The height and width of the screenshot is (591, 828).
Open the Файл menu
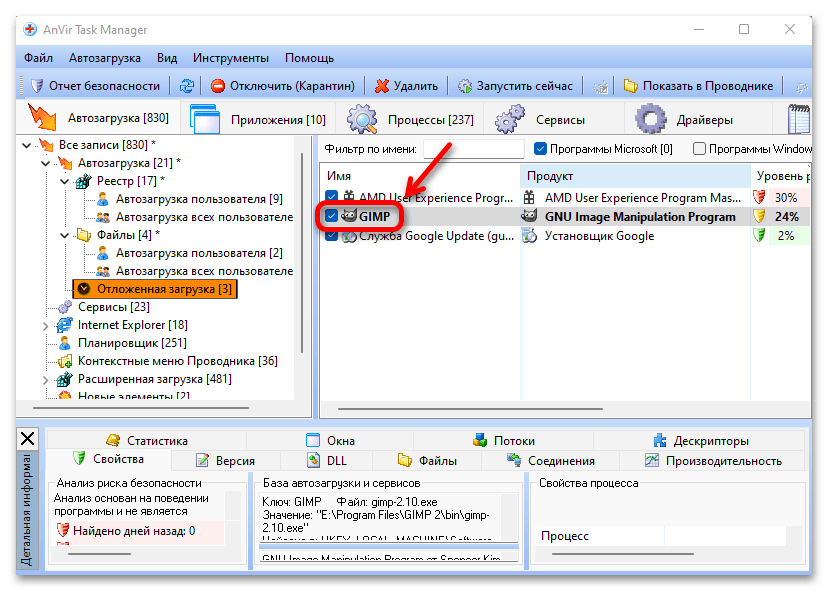click(x=39, y=58)
